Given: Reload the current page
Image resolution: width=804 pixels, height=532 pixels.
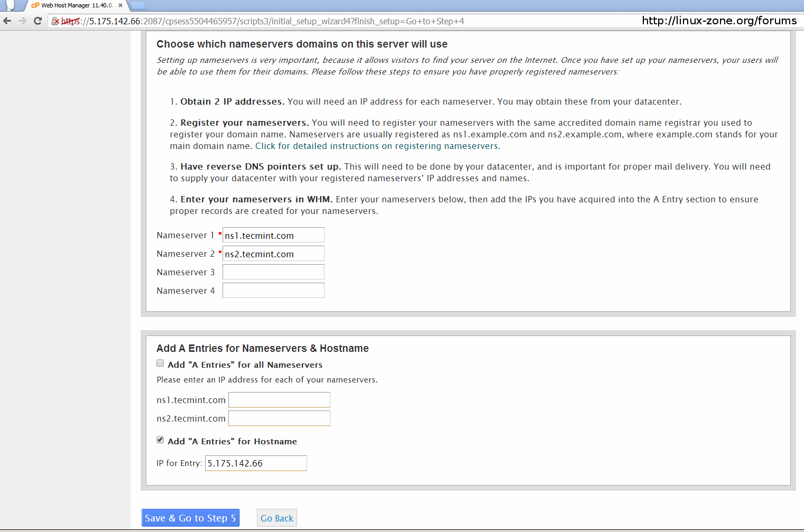Looking at the screenshot, I should pyautogui.click(x=38, y=21).
